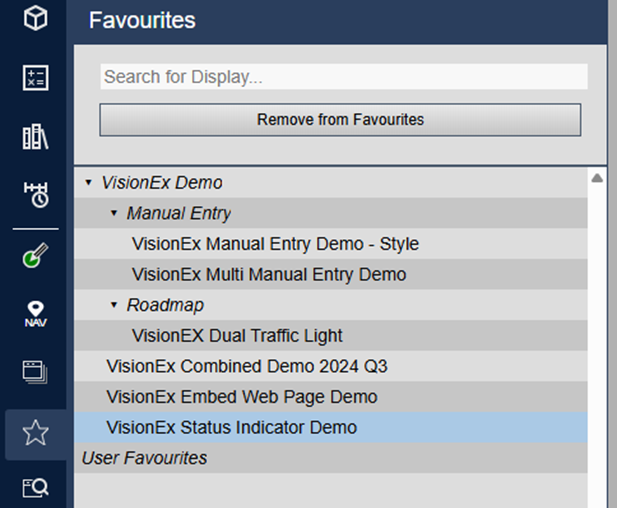Open VisionEx Embed Web Page Demo
This screenshot has height=508, width=617.
[x=241, y=397]
